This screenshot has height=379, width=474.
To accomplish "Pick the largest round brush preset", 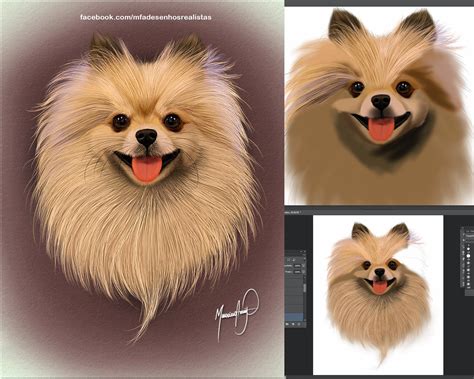I will click(468, 256).
